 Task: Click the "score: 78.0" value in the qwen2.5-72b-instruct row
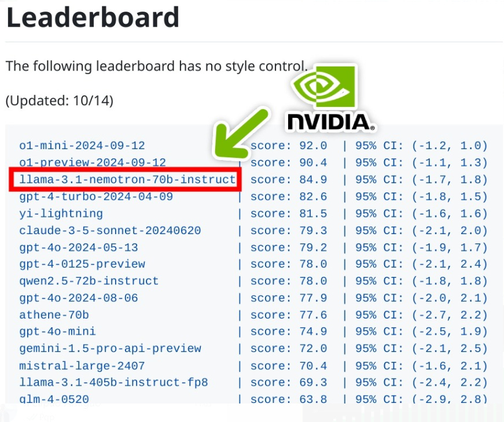(x=289, y=281)
